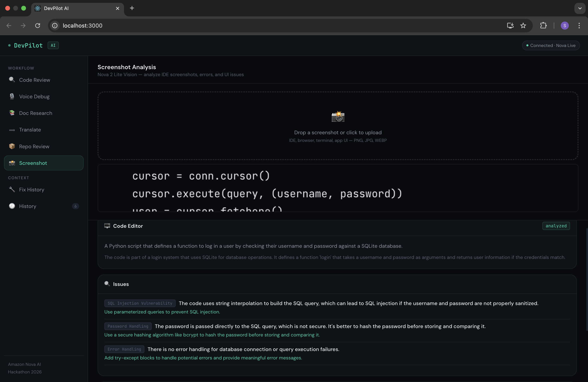
Task: Click Drop a screenshot upload text
Action: click(338, 132)
